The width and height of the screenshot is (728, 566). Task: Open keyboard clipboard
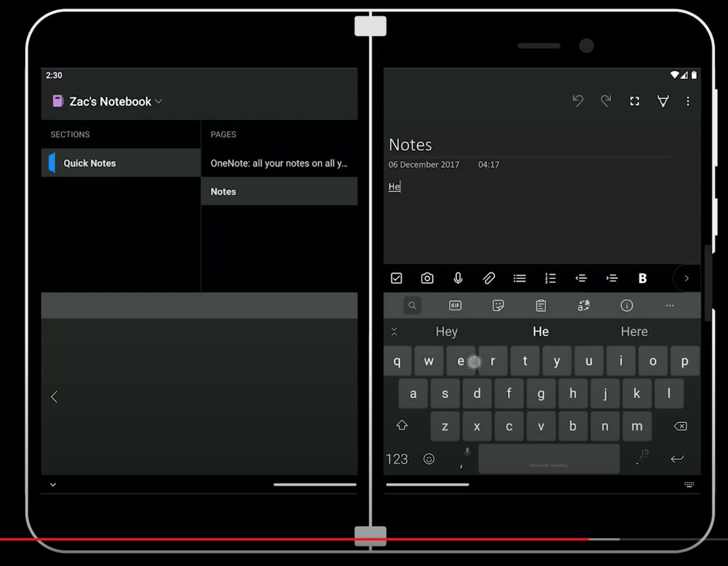coord(541,306)
